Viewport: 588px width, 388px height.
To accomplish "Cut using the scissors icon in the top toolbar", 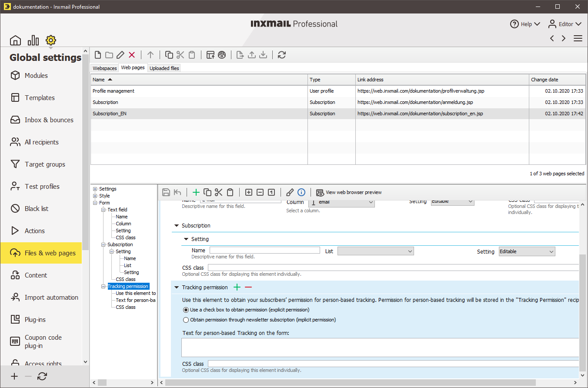I will coord(180,55).
